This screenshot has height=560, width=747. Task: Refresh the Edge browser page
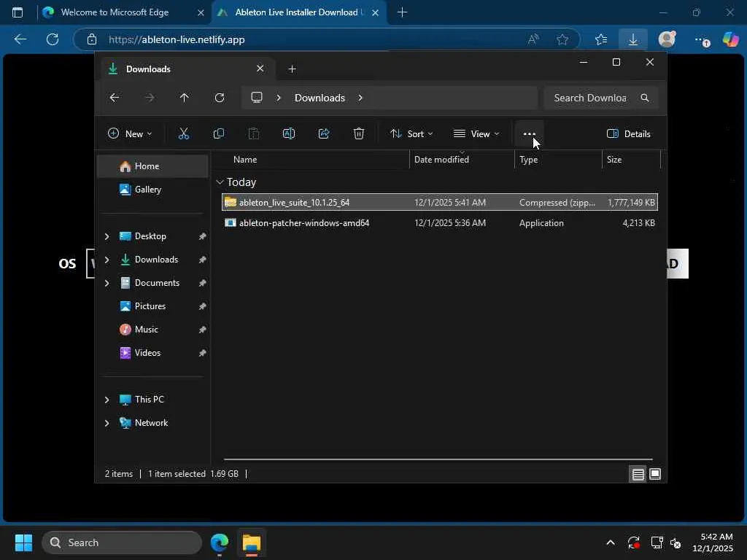[53, 39]
